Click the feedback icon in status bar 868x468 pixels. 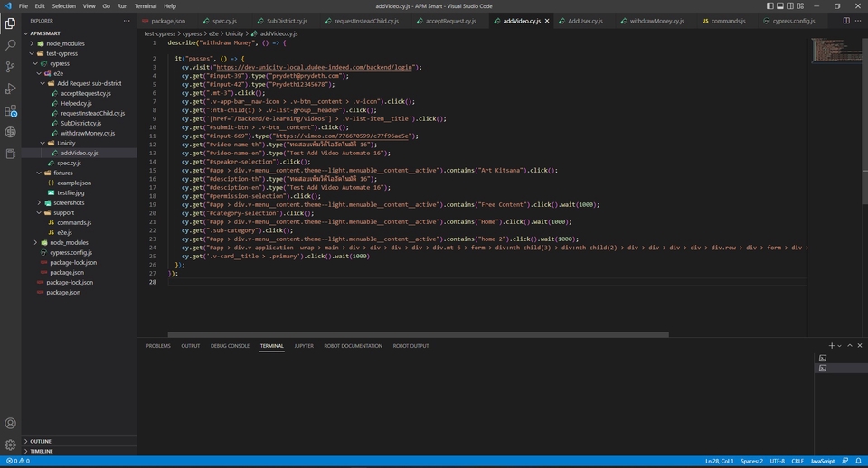click(844, 461)
